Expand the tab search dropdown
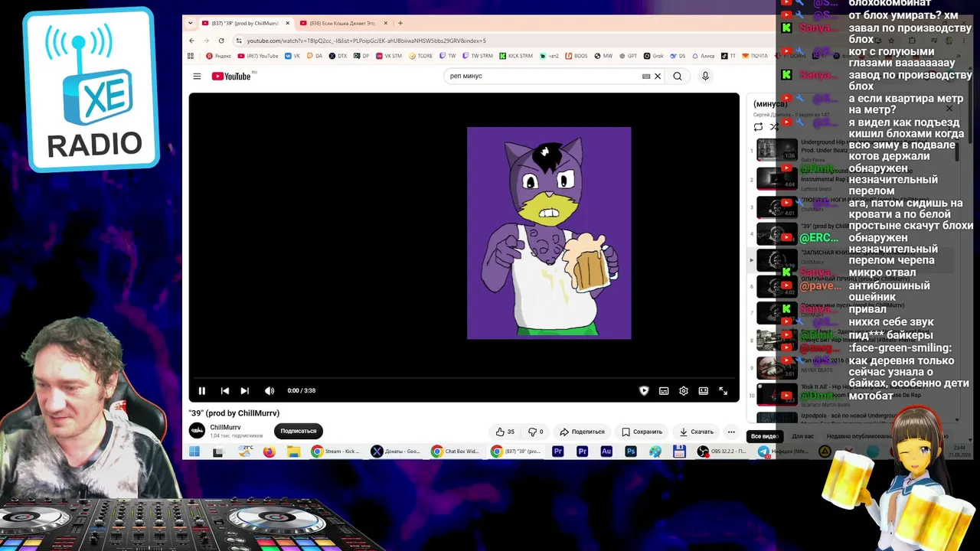 (191, 23)
